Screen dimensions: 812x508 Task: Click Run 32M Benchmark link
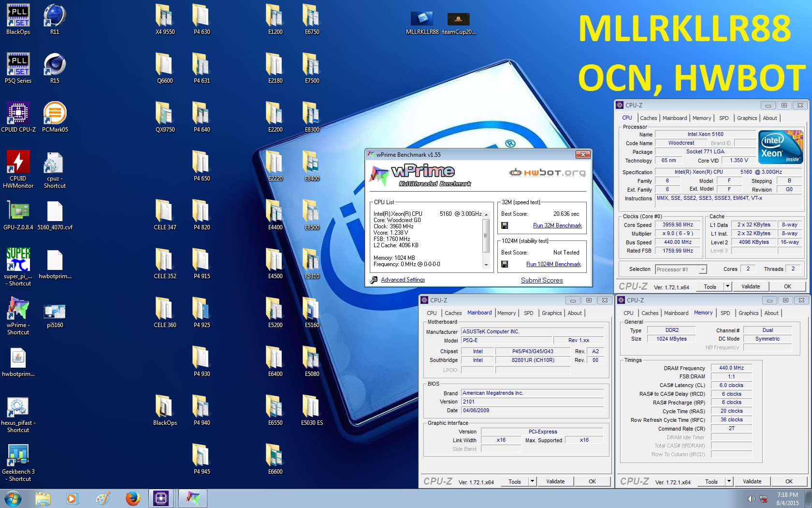(557, 225)
